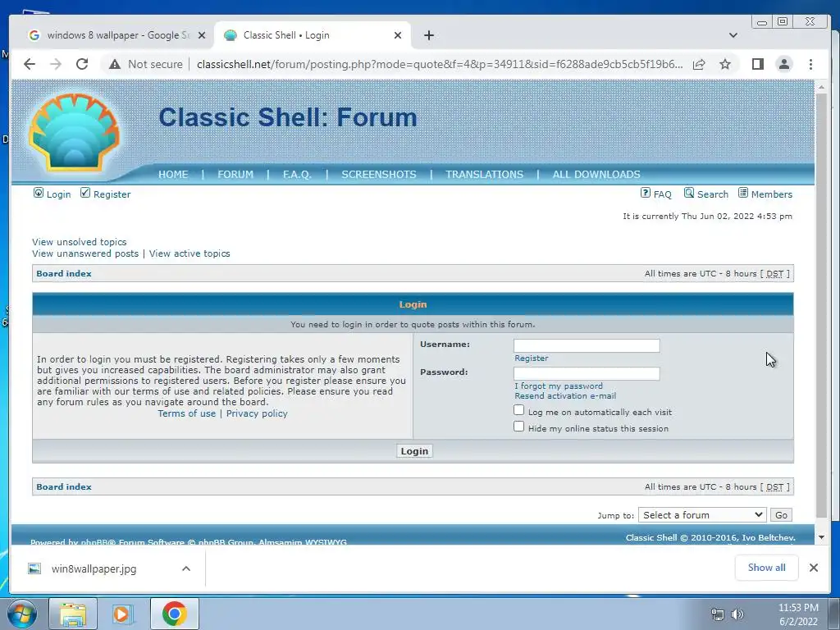Click the network tray icon
The image size is (840, 630).
coord(717,614)
